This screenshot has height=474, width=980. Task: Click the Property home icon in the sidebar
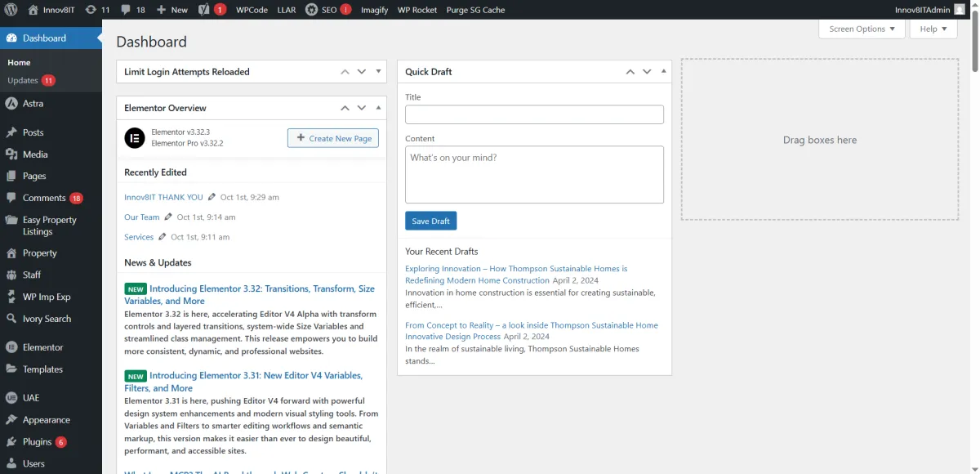point(11,253)
